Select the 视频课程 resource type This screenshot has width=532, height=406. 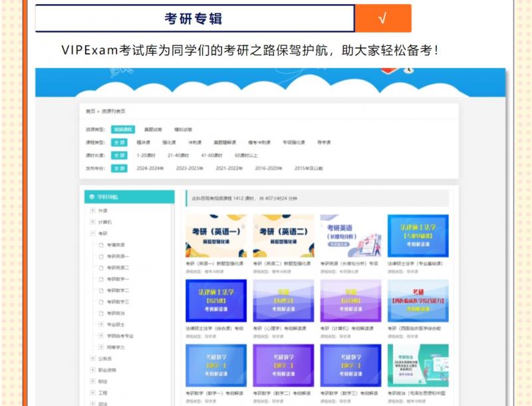coord(123,129)
